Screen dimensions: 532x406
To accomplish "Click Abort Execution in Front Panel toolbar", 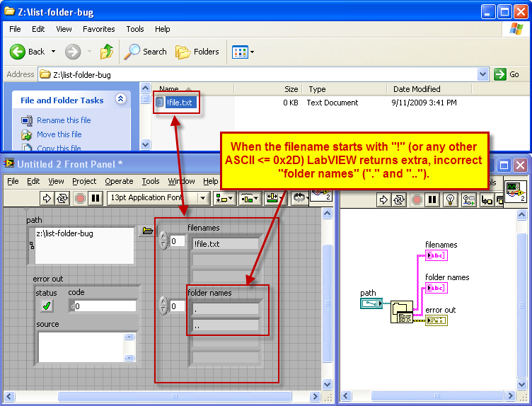I will (80, 198).
